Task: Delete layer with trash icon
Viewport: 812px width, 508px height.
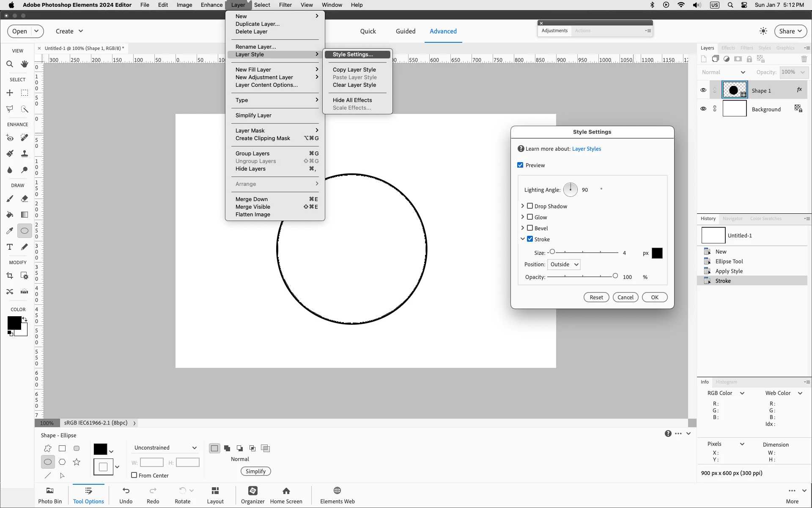Action: pyautogui.click(x=804, y=59)
